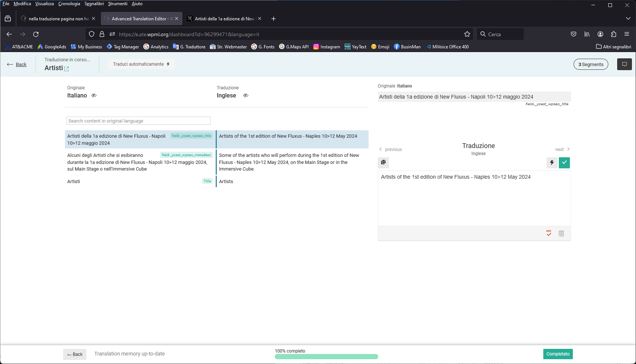Click the 100% completo progress bar
Image resolution: width=636 pixels, height=364 pixels.
[x=326, y=357]
